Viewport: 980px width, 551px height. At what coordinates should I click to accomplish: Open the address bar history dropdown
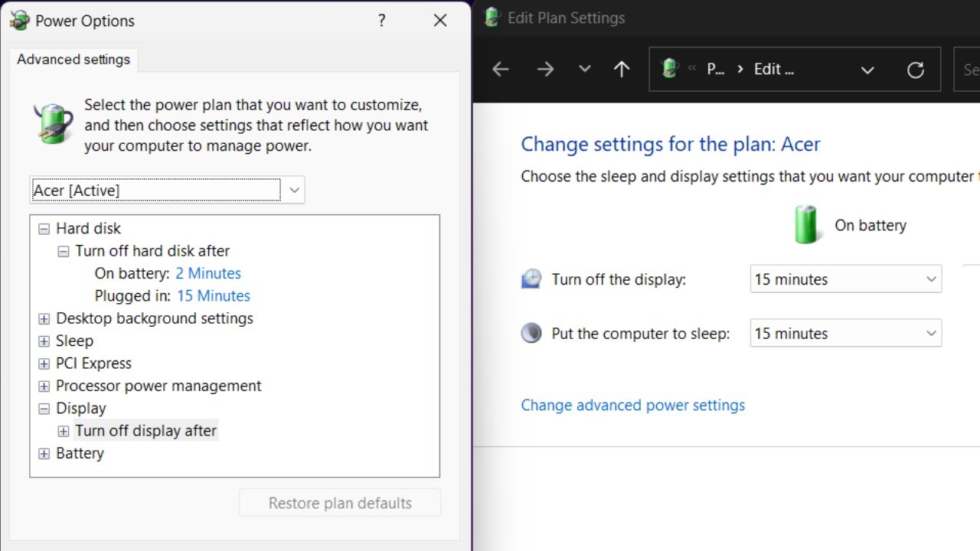[x=867, y=70]
